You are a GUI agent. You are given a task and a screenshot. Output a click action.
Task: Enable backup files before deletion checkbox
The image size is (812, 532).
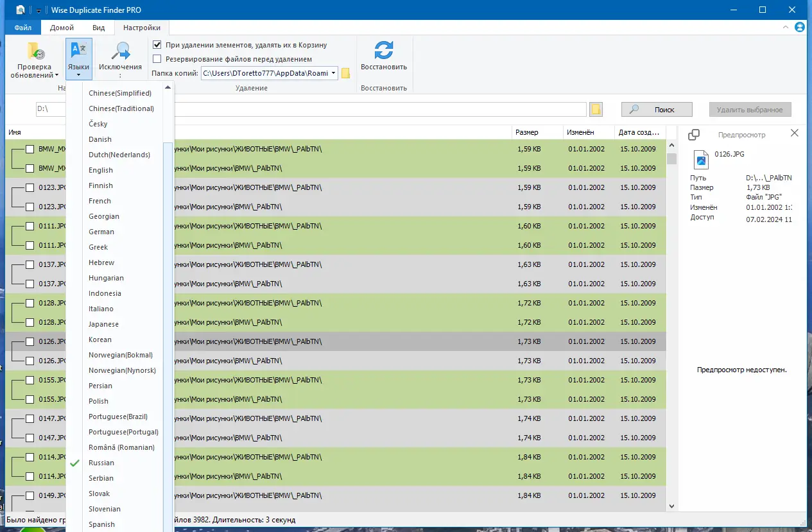click(157, 59)
